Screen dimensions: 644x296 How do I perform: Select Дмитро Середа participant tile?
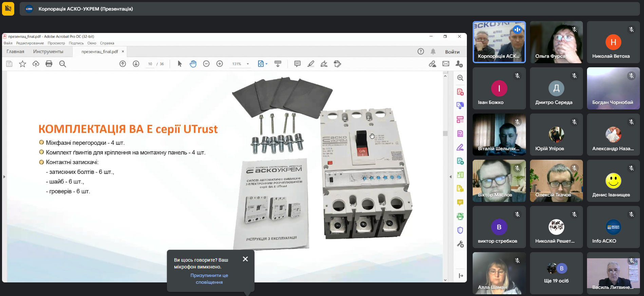pos(556,88)
